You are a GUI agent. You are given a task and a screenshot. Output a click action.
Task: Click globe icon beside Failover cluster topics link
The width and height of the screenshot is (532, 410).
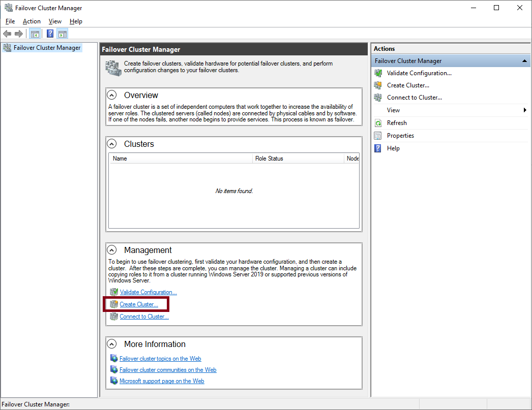pos(114,359)
